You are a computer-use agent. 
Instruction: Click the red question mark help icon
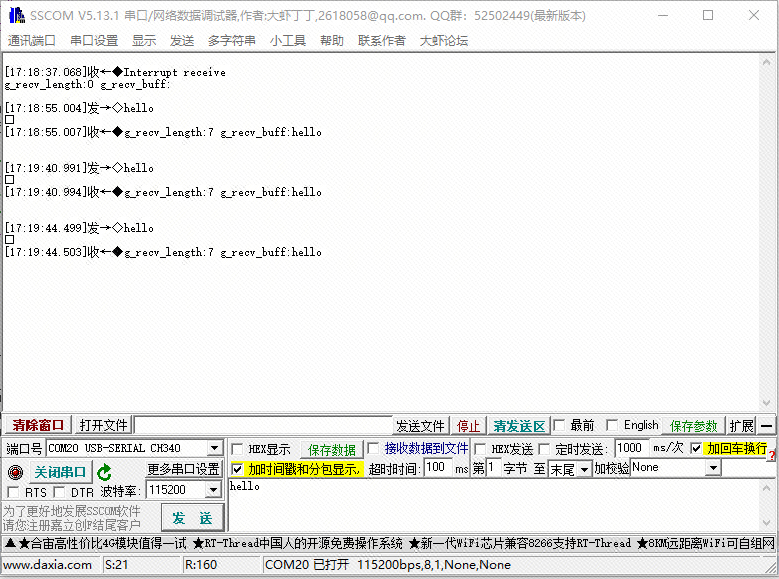772,455
